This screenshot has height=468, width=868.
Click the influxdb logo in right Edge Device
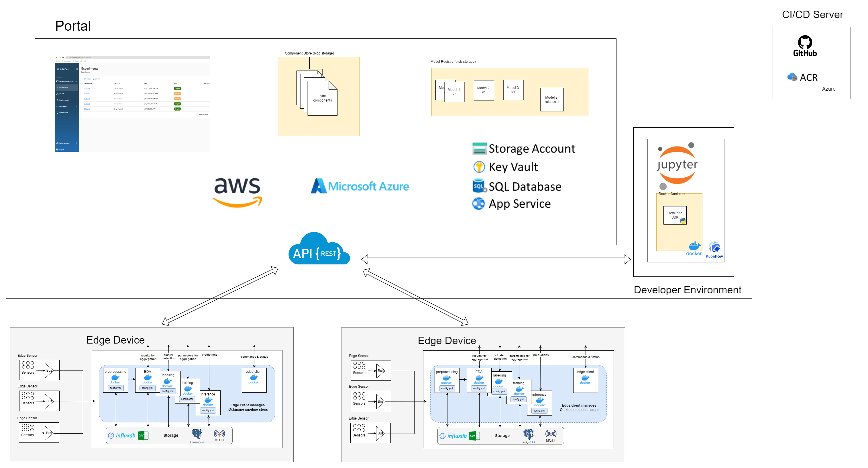(x=453, y=436)
